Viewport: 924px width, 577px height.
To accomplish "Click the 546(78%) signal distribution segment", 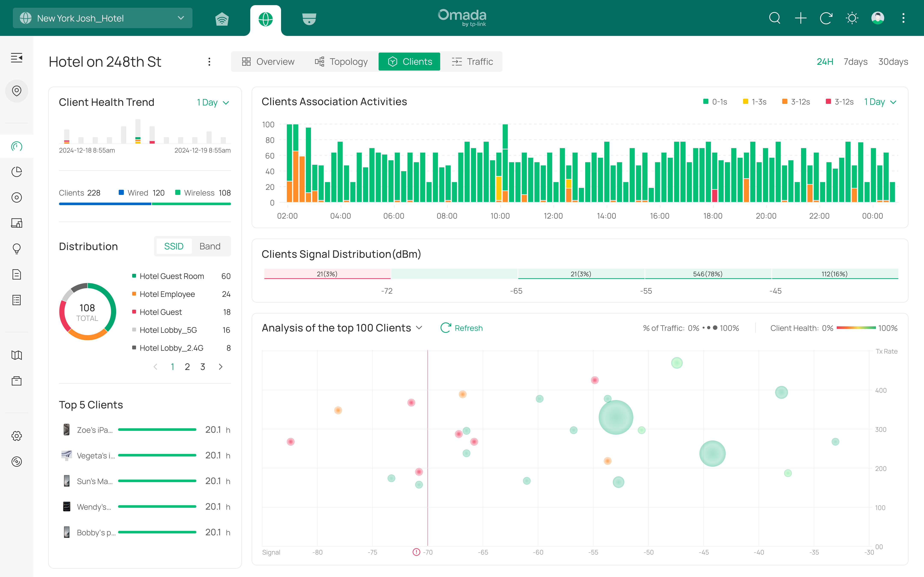I will (x=708, y=274).
